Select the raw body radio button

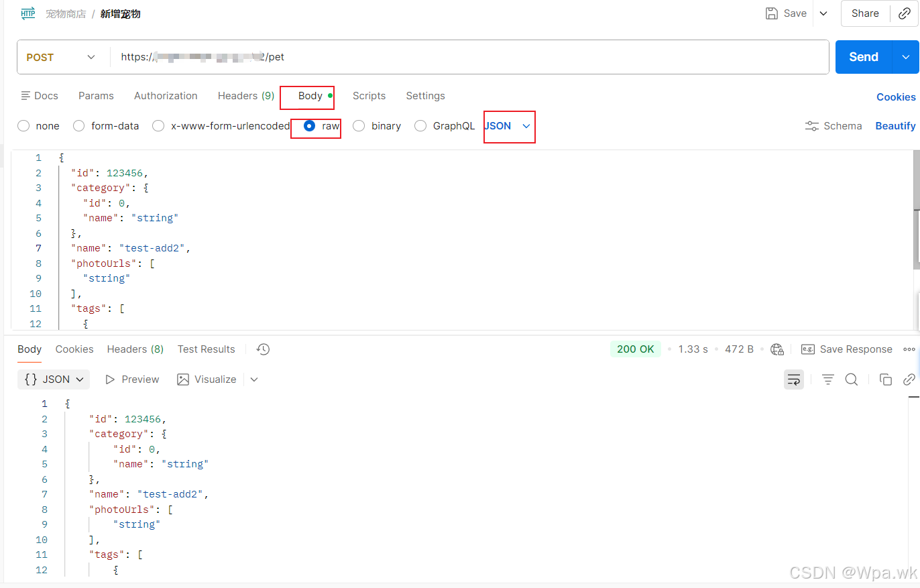pos(309,125)
